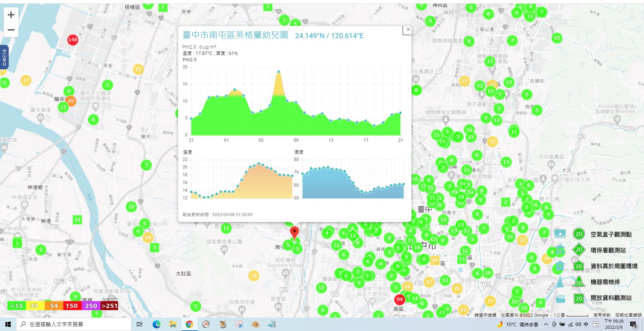Click the dark red >251 scale swatch
The width and height of the screenshot is (644, 331).
109,306
